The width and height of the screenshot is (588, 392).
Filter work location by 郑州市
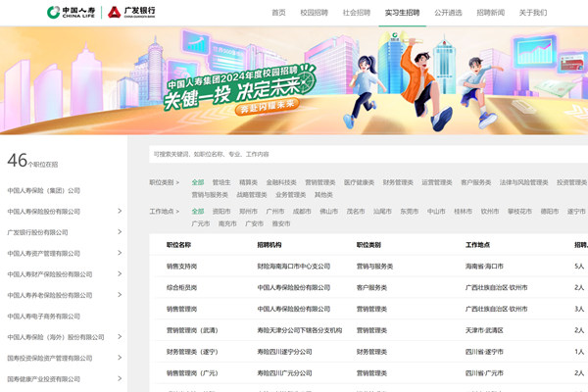(x=248, y=212)
